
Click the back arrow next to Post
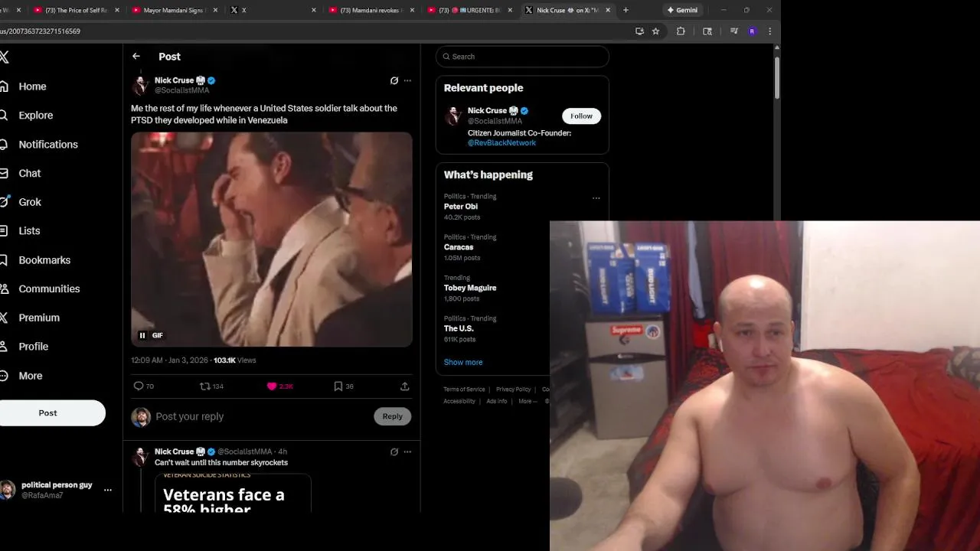(x=136, y=57)
